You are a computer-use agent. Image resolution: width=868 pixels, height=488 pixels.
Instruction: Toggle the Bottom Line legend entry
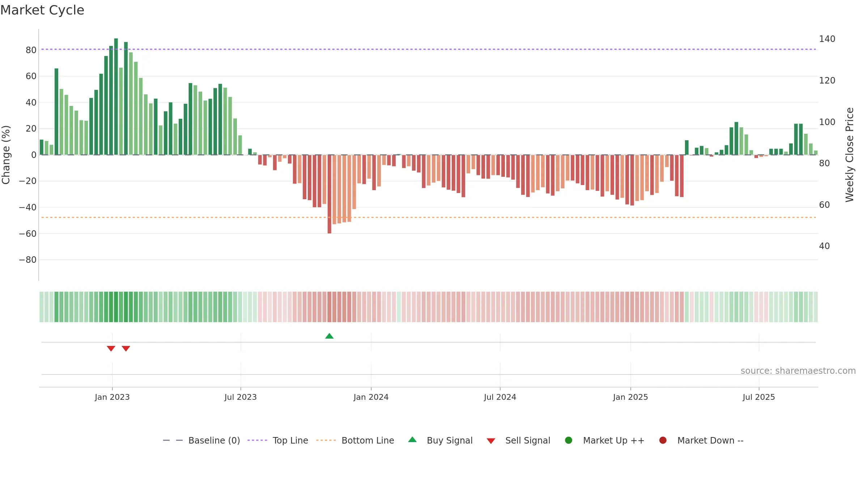coord(355,440)
